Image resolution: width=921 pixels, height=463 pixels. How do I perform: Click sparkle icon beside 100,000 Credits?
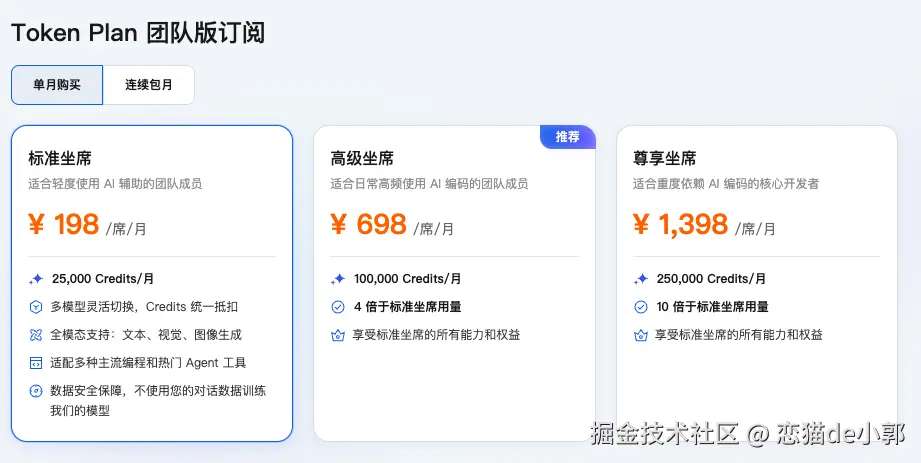[338, 279]
